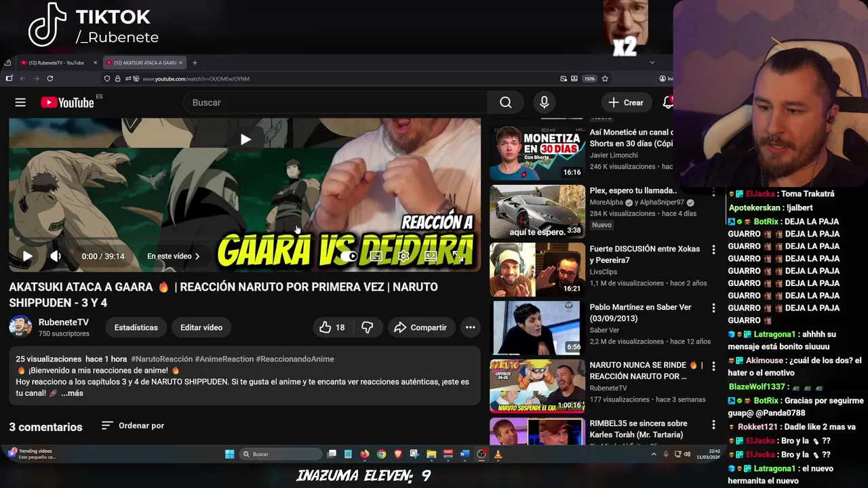Image resolution: width=868 pixels, height=488 pixels.
Task: Like the video with thumbs up
Action: 332,327
